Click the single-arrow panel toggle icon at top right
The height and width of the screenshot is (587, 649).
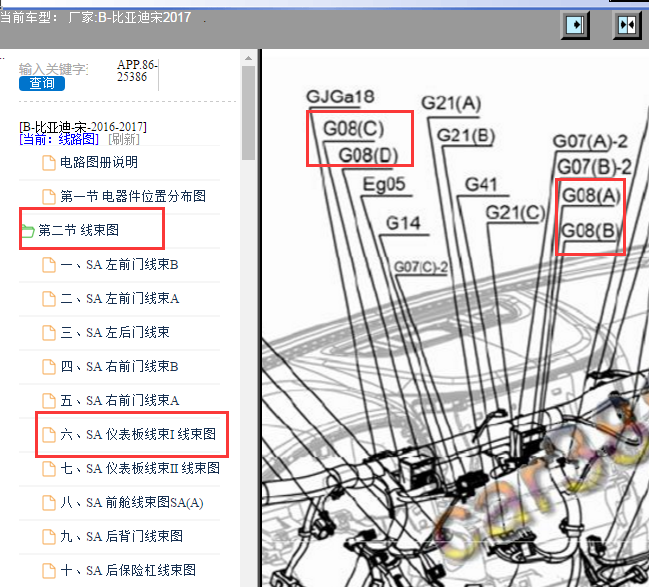coord(575,26)
